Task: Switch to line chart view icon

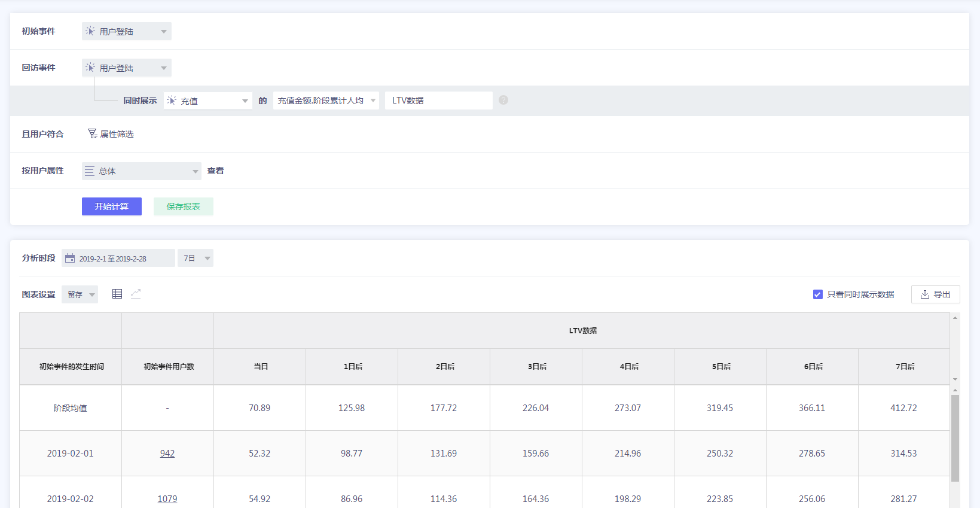Action: click(136, 294)
